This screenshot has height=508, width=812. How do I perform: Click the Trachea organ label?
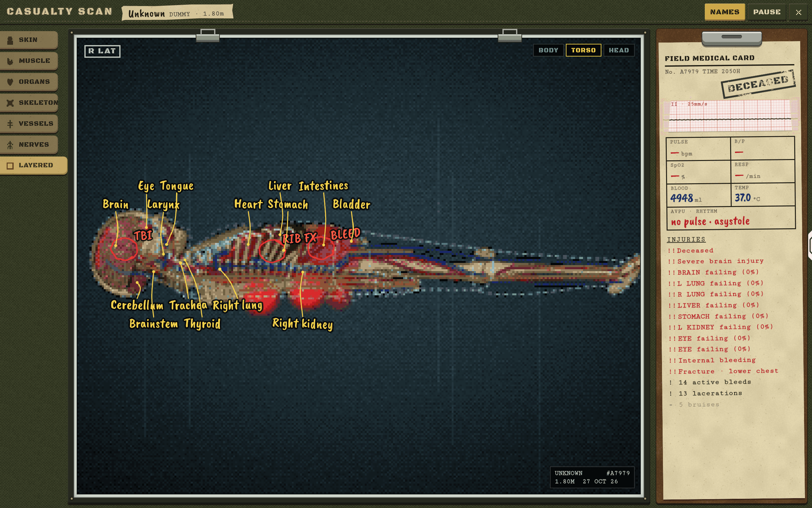[x=188, y=305]
